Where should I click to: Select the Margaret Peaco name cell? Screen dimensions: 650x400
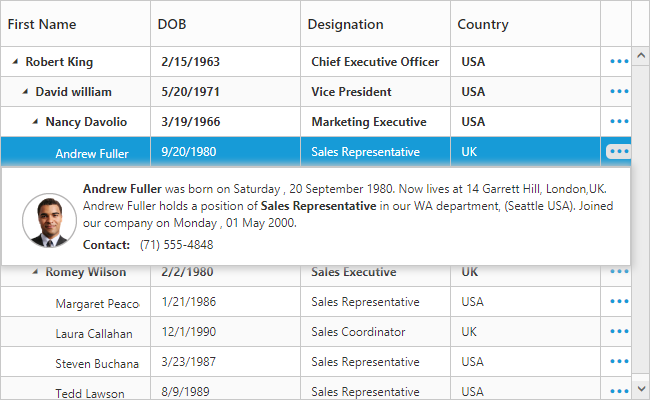coord(97,303)
